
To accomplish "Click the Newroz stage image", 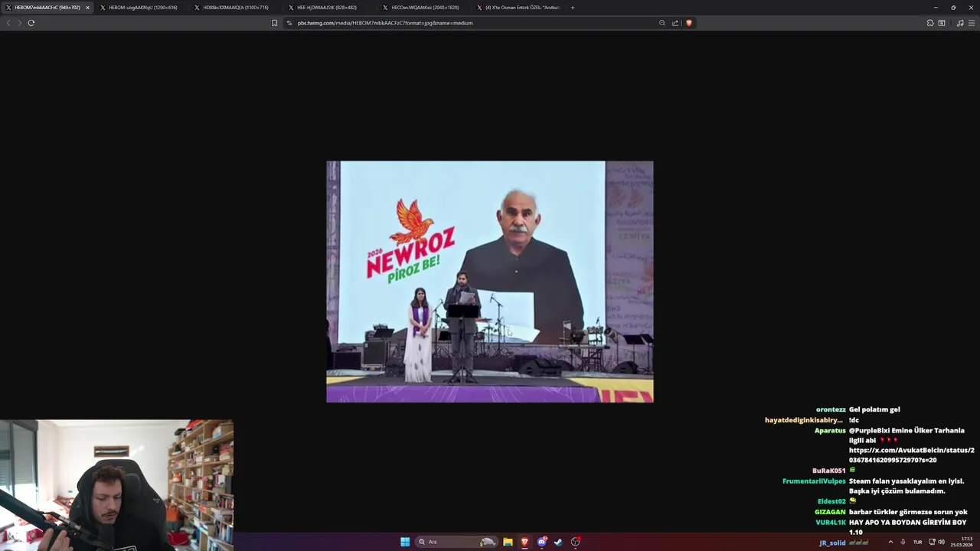I will coord(490,282).
